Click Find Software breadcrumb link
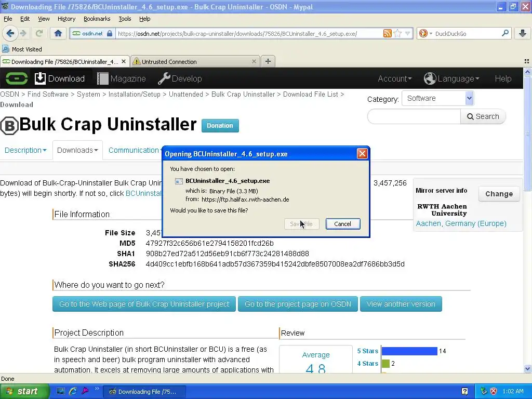Image resolution: width=532 pixels, height=399 pixels. (x=48, y=95)
